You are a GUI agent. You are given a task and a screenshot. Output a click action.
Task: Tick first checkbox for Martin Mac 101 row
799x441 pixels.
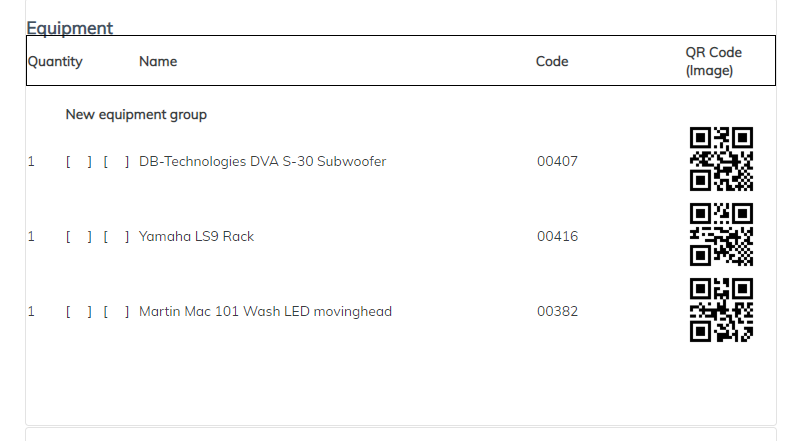79,312
